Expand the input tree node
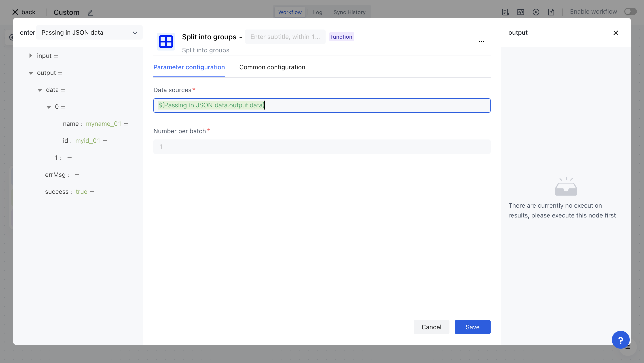 pyautogui.click(x=30, y=56)
